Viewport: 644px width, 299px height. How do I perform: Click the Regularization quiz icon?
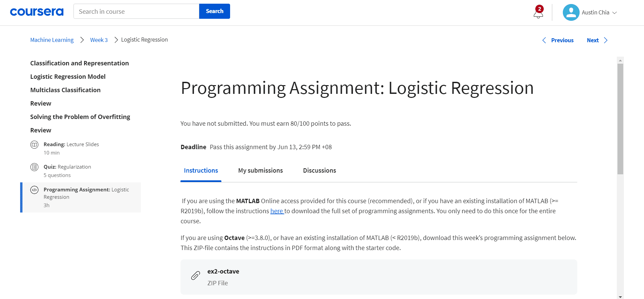click(x=35, y=167)
